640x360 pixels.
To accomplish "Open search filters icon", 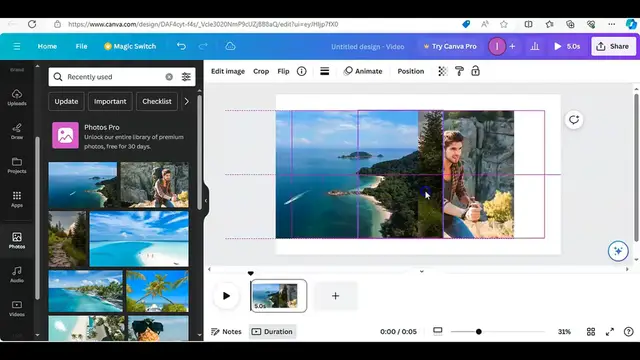I will point(186,77).
